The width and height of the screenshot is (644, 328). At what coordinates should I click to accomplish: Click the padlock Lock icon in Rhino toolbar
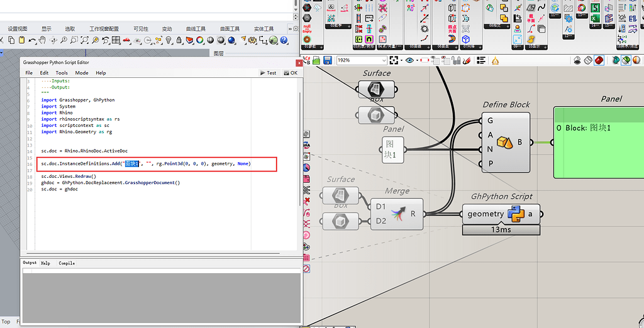[x=178, y=40]
